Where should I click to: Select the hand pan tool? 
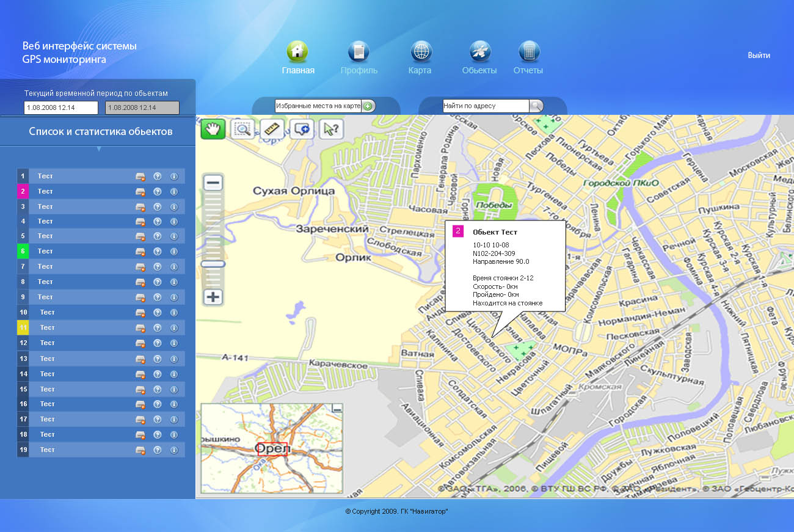[x=213, y=129]
